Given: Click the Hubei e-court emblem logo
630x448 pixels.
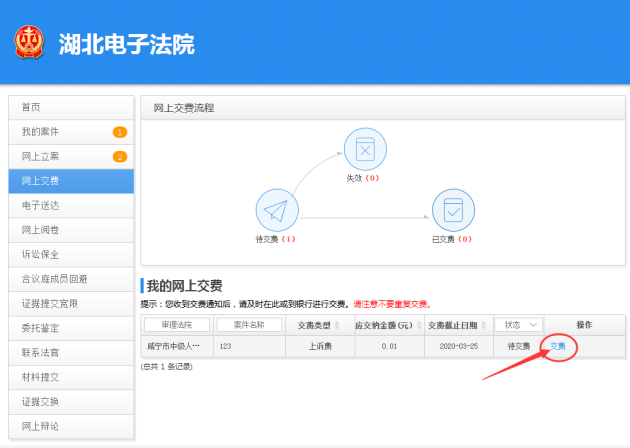Looking at the screenshot, I should coord(29,42).
